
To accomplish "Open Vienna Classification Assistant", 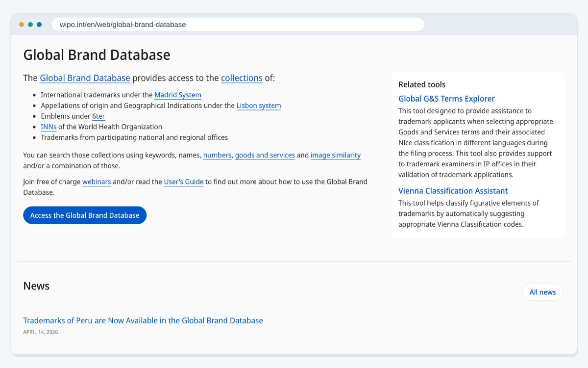I will click(453, 191).
